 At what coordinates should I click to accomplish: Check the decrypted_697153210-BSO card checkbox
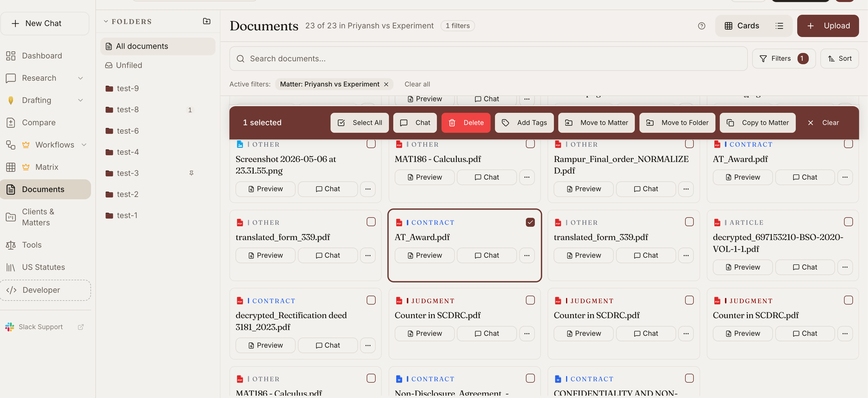[x=848, y=222]
